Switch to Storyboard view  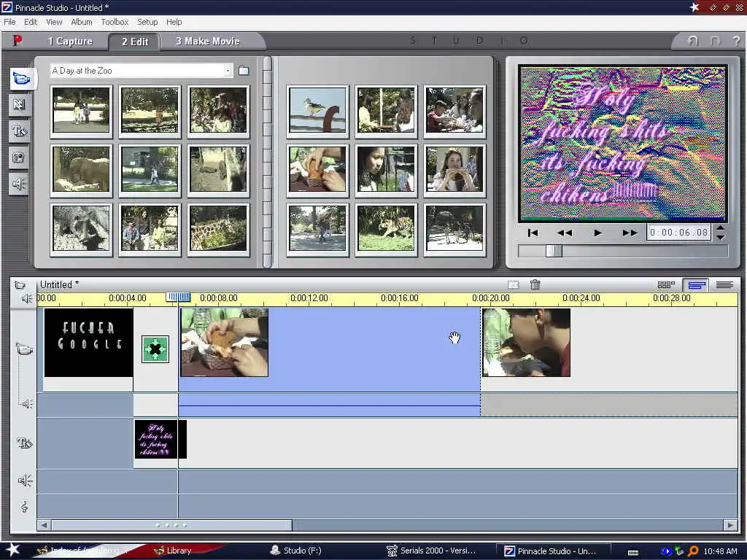pos(666,285)
